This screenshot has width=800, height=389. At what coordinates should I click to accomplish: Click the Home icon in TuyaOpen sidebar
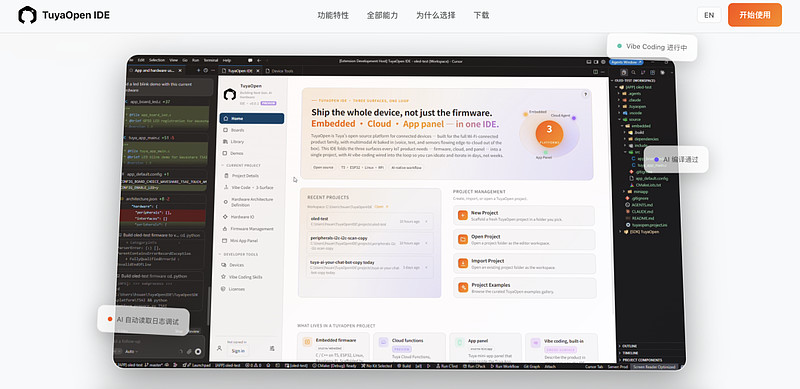[x=226, y=118]
